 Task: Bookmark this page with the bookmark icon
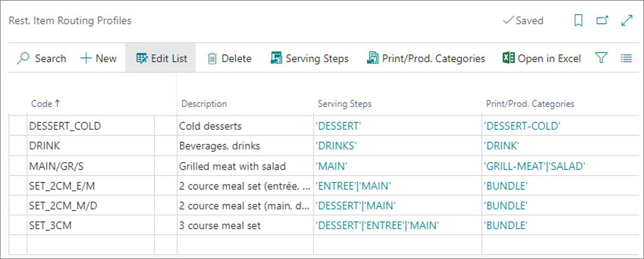tap(578, 20)
